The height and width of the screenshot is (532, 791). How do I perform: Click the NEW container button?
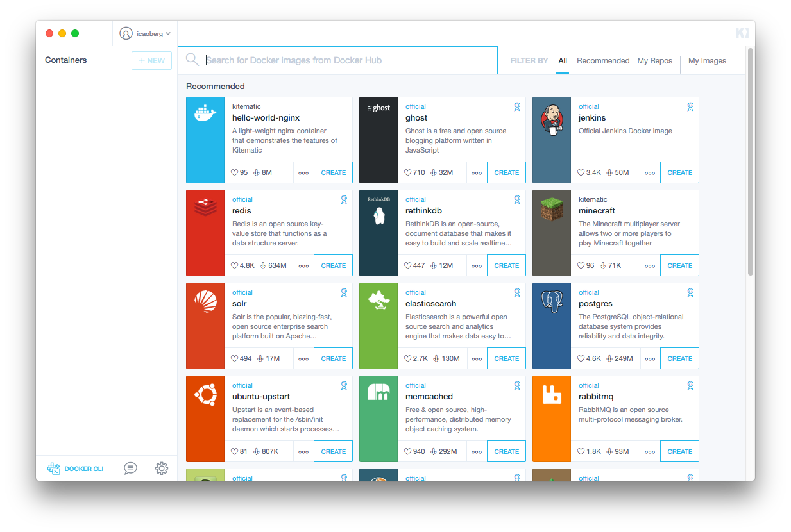(152, 60)
